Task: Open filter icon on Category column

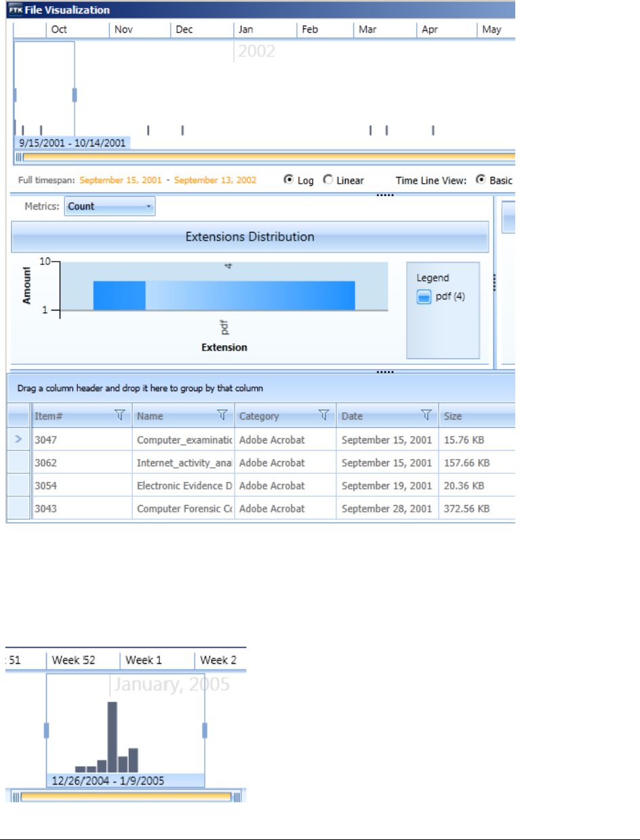Action: pos(324,416)
